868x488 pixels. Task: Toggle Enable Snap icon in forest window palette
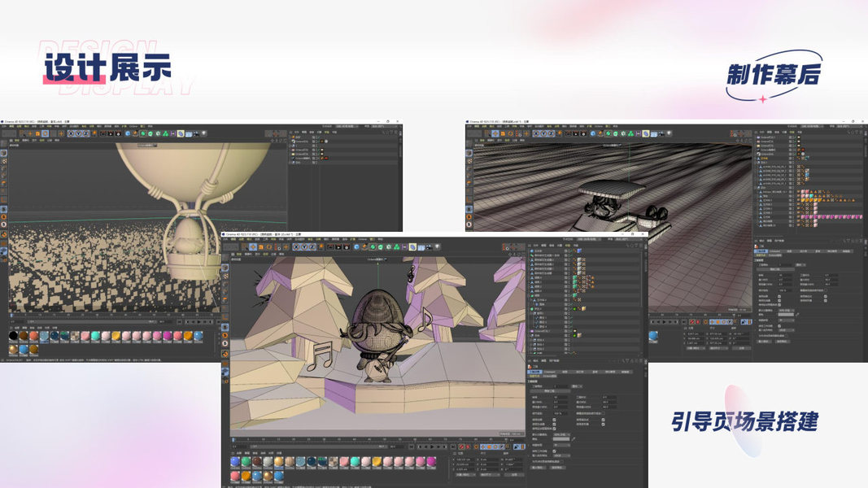225,354
